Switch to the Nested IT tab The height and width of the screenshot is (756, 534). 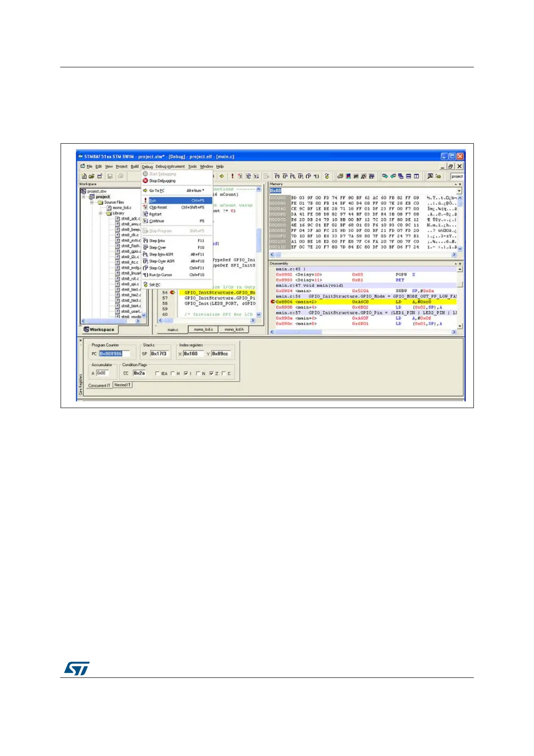point(123,385)
